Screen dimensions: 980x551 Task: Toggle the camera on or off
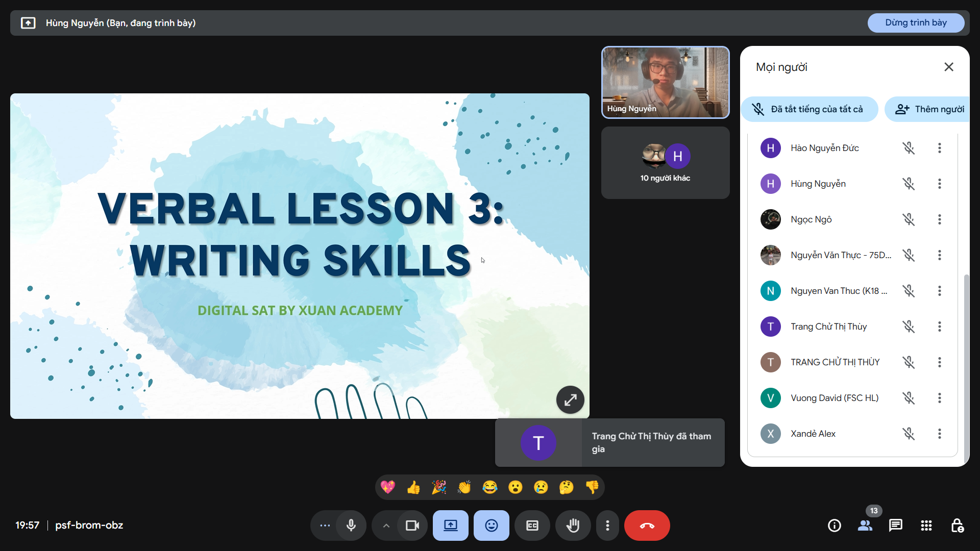pos(412,525)
